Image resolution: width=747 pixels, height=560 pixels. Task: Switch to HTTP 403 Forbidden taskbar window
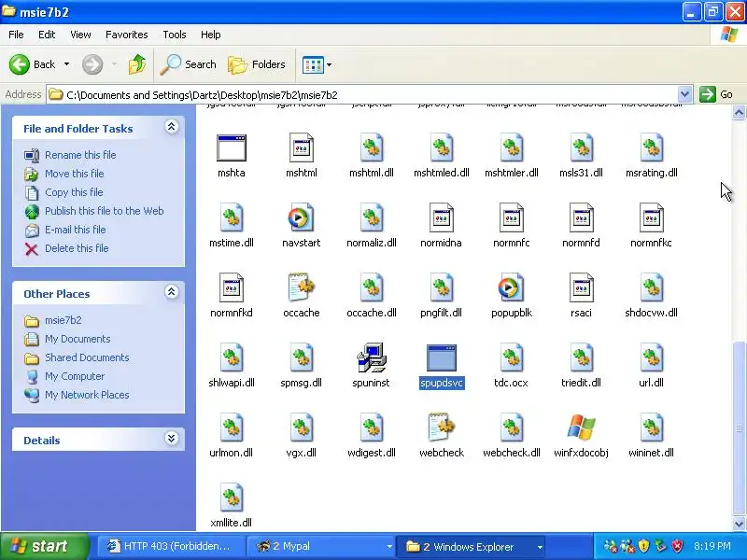[172, 547]
